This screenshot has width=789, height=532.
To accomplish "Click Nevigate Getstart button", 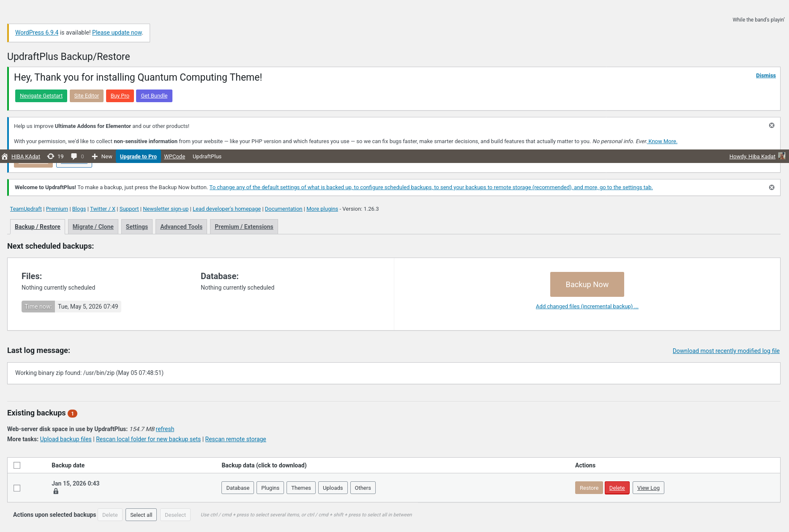I will [x=41, y=96].
